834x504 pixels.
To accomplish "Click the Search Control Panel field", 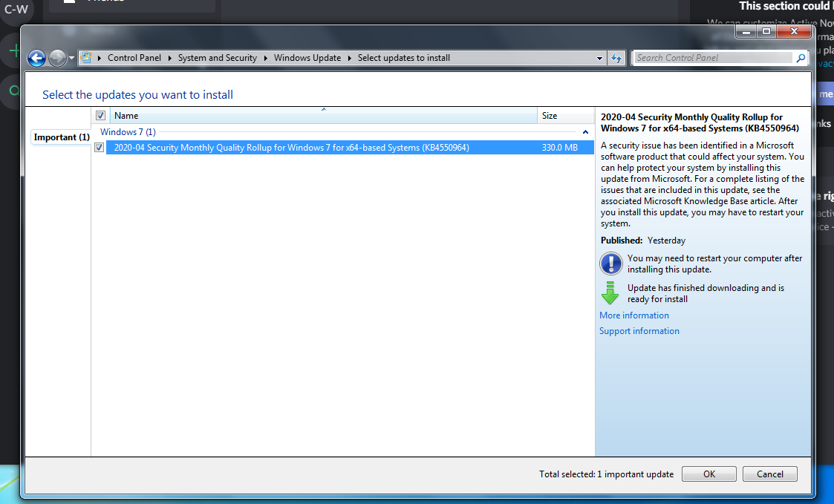I will coord(713,57).
